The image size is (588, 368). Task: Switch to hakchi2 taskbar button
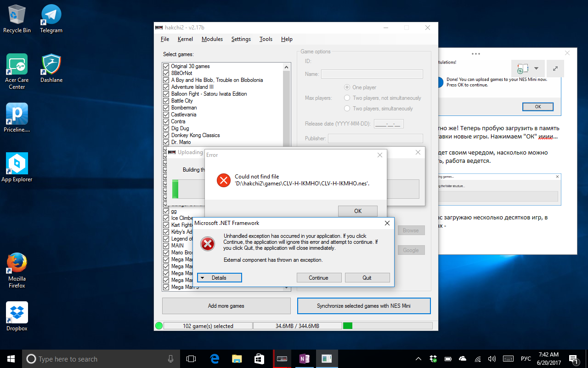pos(282,359)
